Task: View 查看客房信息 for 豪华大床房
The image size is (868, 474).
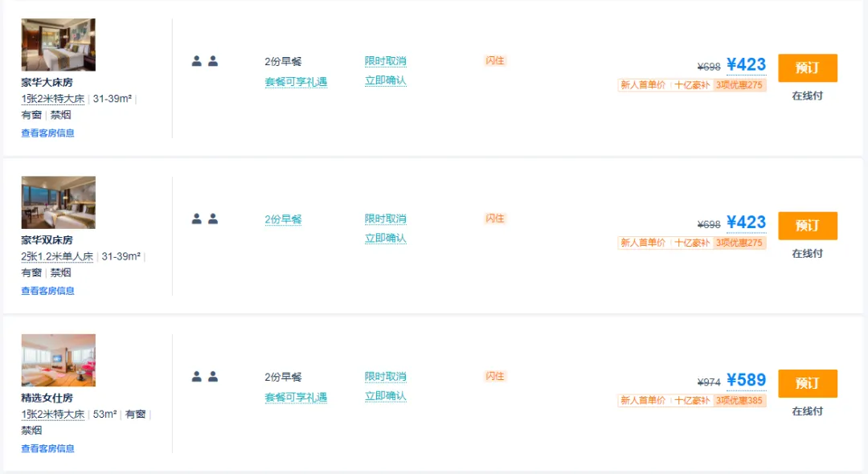Action: click(x=47, y=133)
